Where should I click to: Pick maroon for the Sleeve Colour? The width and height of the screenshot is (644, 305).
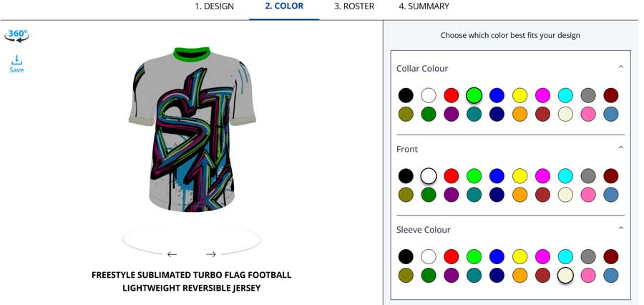(x=611, y=256)
